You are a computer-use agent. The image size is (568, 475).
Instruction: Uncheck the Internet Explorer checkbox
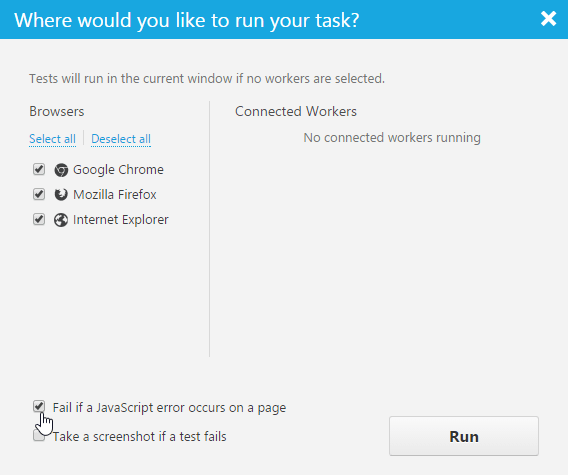pos(39,219)
